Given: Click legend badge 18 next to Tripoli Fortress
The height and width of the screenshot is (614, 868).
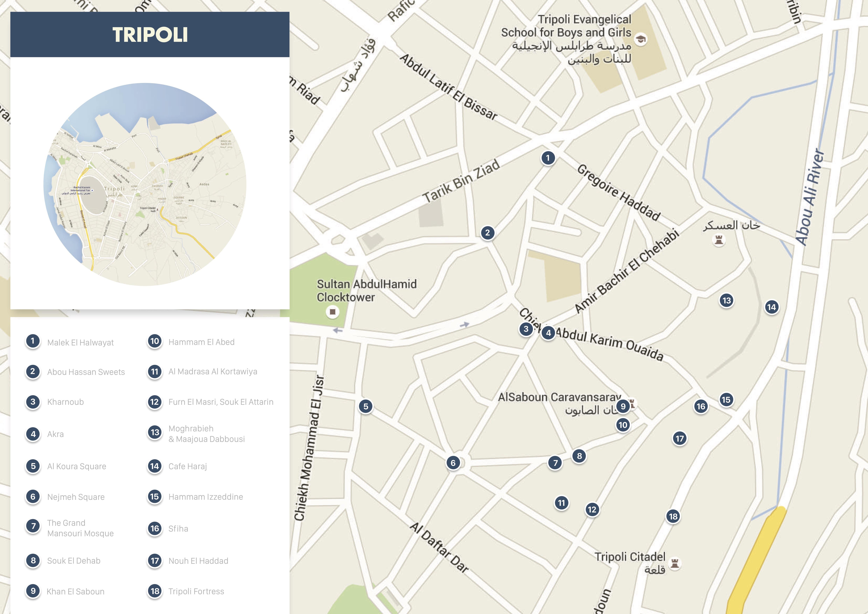Looking at the screenshot, I should coord(155,591).
